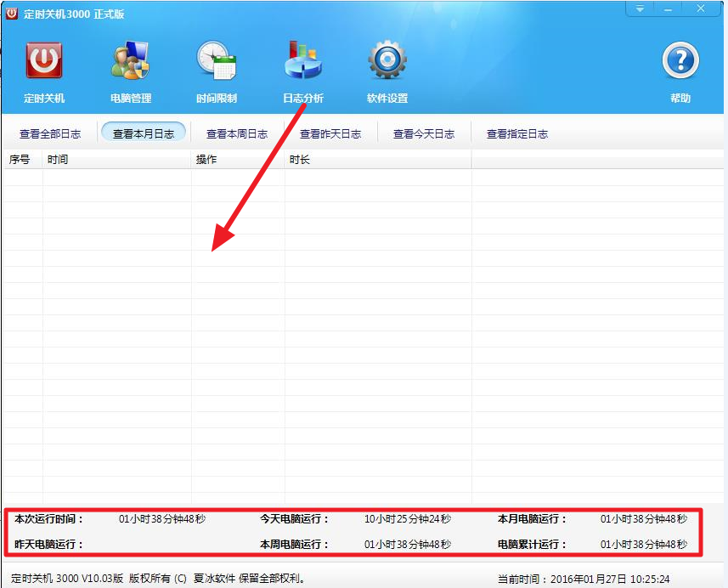Click the 本月电脑运行 label

[x=532, y=519]
